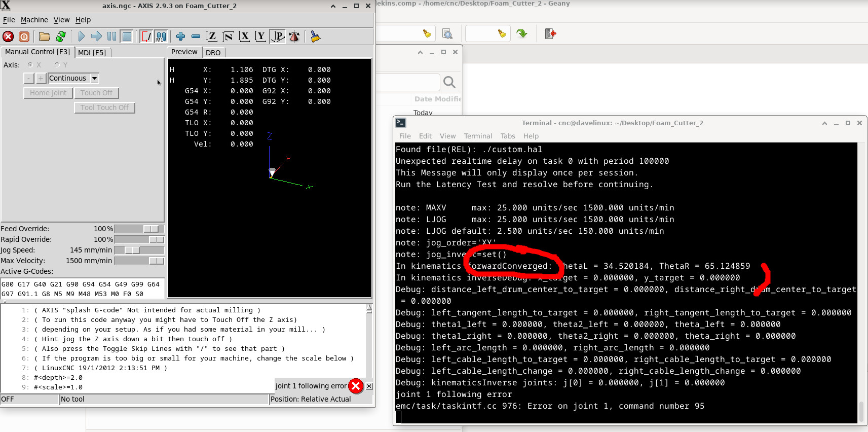
Task: Reload the current file with green arrows
Action: coord(61,37)
